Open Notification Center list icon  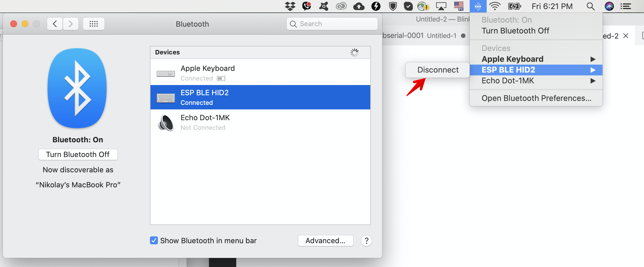click(626, 6)
